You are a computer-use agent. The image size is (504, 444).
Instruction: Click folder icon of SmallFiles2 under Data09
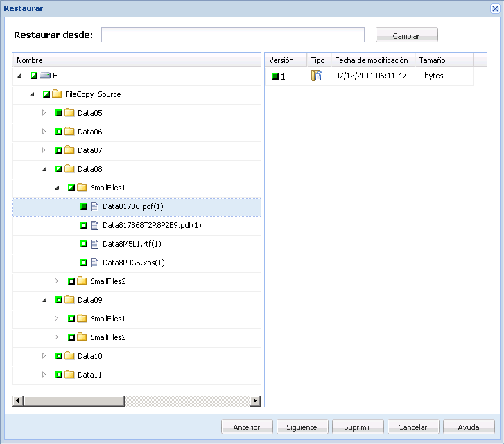pos(82,337)
